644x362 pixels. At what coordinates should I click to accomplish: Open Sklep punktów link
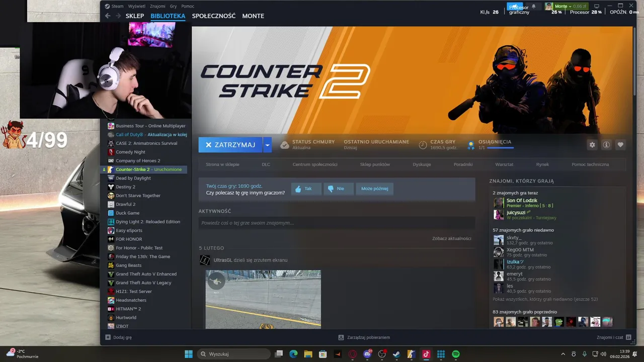[375, 164]
